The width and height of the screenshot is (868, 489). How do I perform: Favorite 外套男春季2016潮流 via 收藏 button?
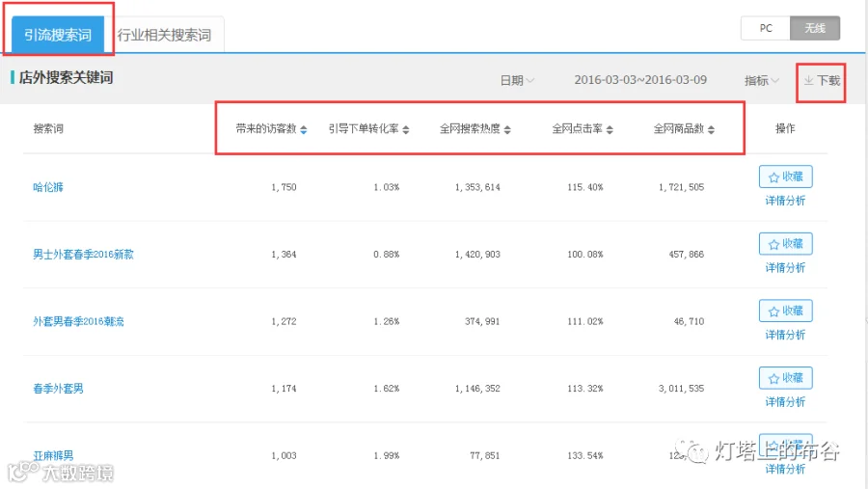click(785, 311)
